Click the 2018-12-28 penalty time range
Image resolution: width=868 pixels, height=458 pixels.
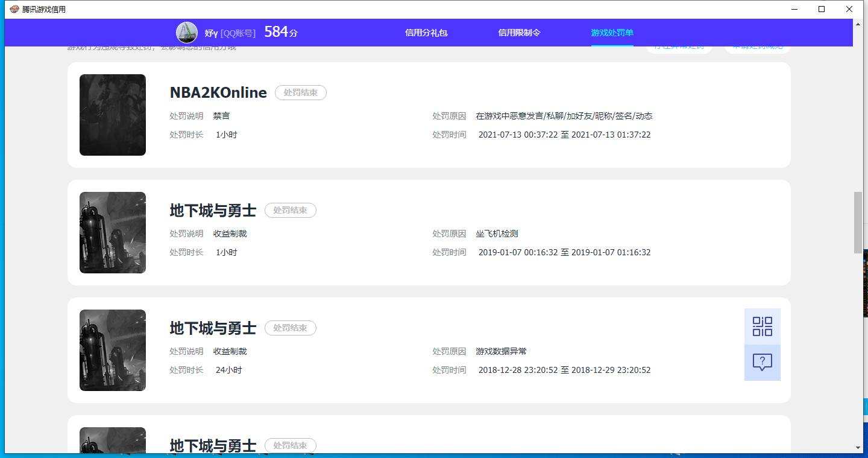(564, 370)
